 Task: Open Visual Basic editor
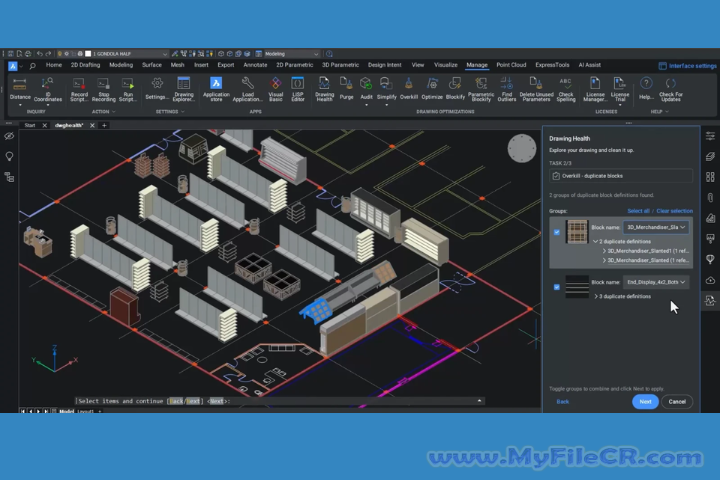pyautogui.click(x=276, y=89)
